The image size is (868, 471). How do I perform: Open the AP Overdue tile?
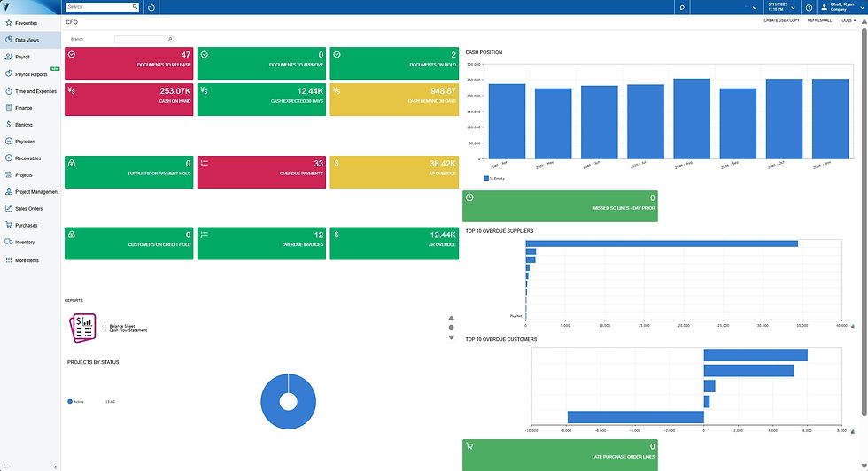[x=394, y=172]
